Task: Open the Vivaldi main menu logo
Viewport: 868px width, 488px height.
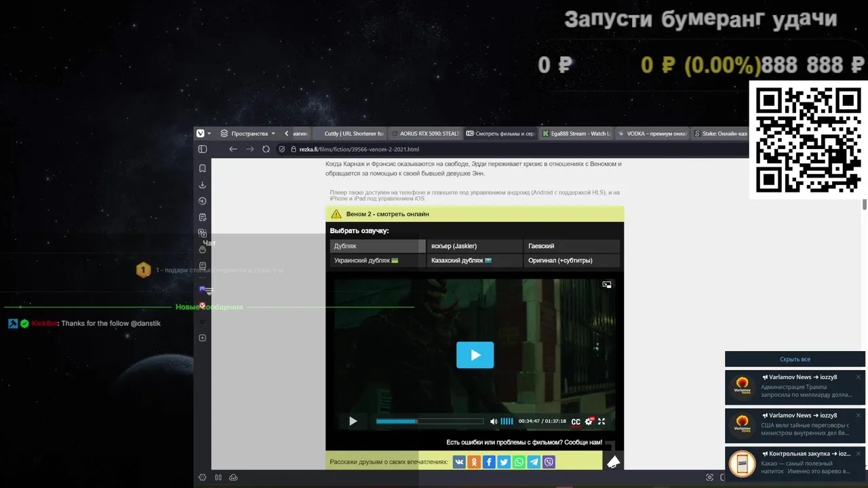Action: 200,134
